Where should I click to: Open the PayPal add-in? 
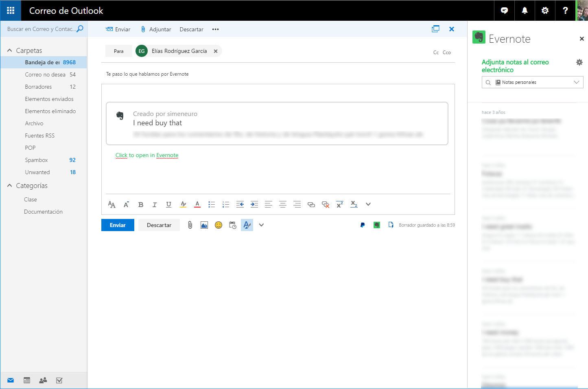[363, 225]
